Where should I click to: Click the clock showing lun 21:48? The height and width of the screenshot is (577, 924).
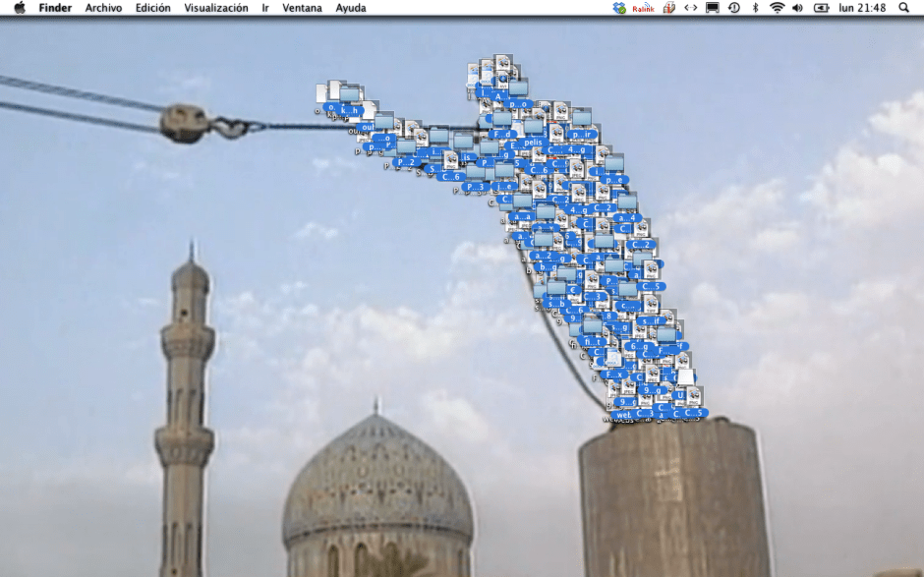pyautogui.click(x=862, y=8)
